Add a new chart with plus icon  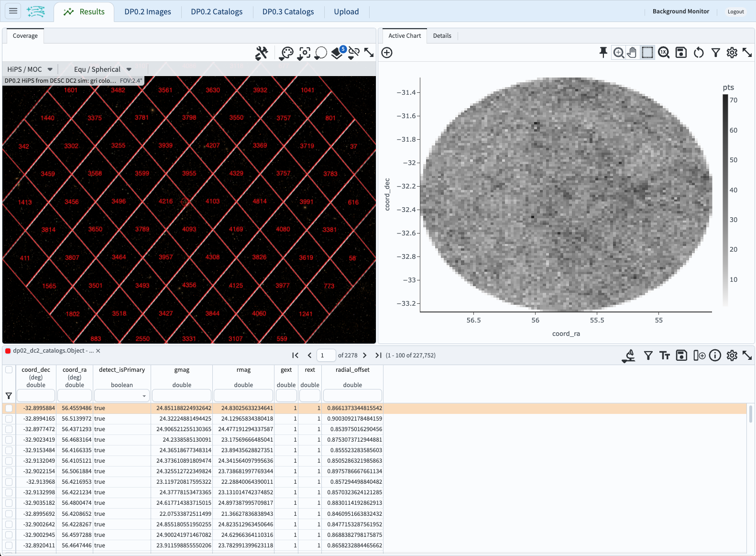[x=387, y=53]
